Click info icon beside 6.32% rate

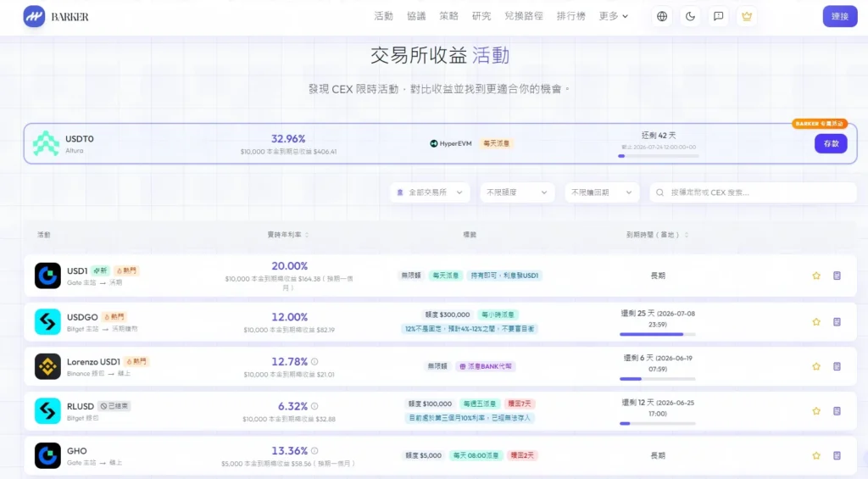tap(314, 406)
